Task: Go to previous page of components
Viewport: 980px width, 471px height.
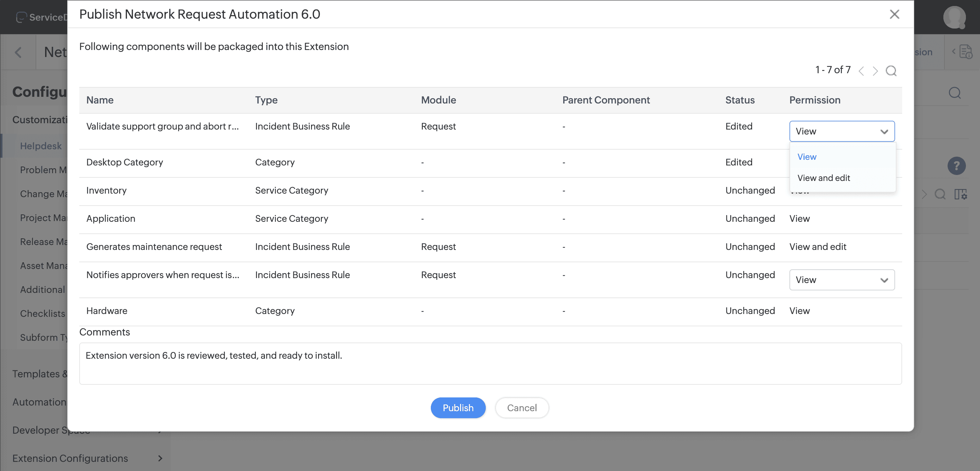Action: [x=862, y=71]
